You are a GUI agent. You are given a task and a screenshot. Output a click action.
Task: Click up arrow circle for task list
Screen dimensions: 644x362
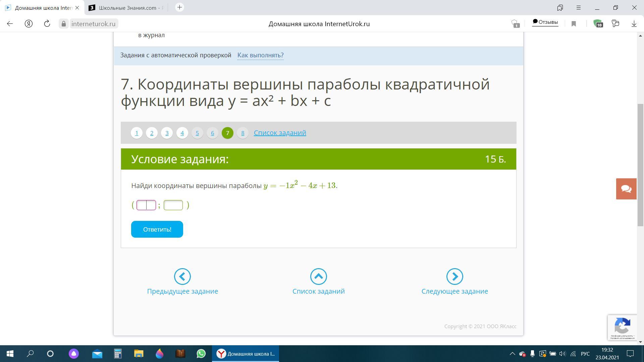click(318, 277)
